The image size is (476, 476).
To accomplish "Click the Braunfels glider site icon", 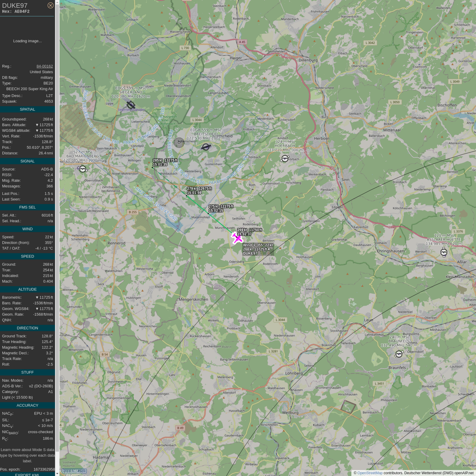I will 399,354.
